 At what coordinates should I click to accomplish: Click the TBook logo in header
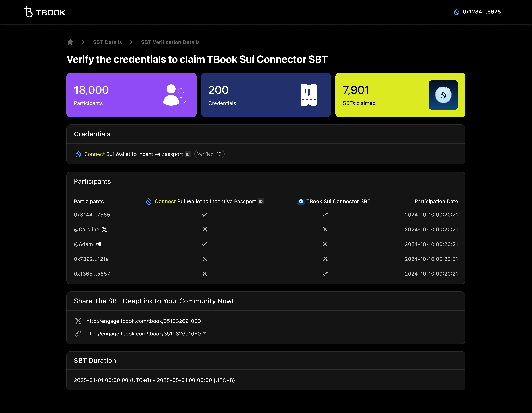tap(45, 12)
